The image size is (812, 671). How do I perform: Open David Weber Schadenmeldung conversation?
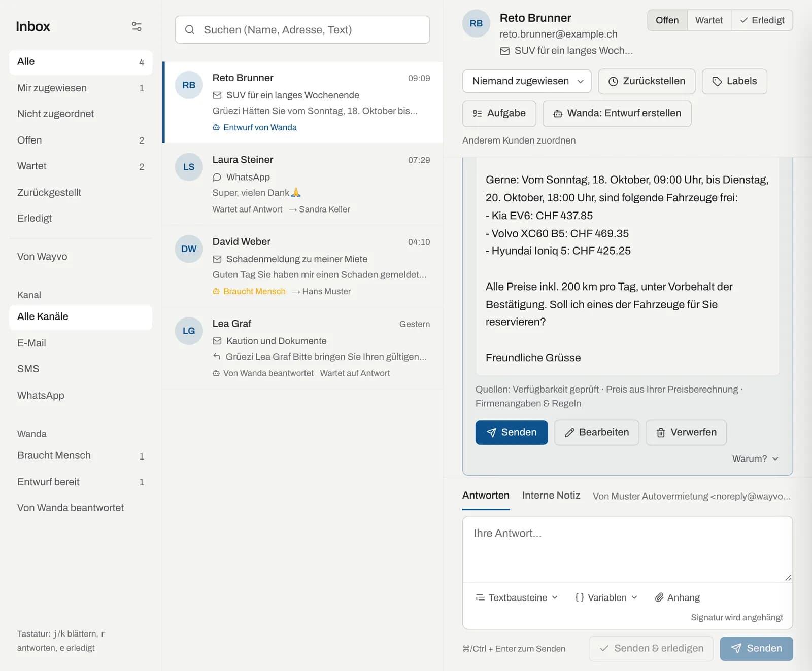(302, 266)
